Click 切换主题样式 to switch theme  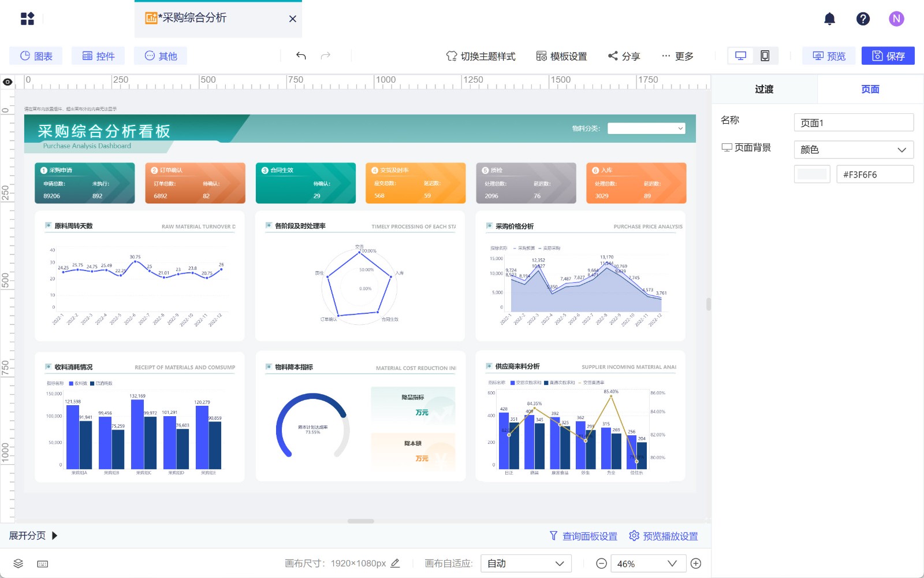pos(480,56)
